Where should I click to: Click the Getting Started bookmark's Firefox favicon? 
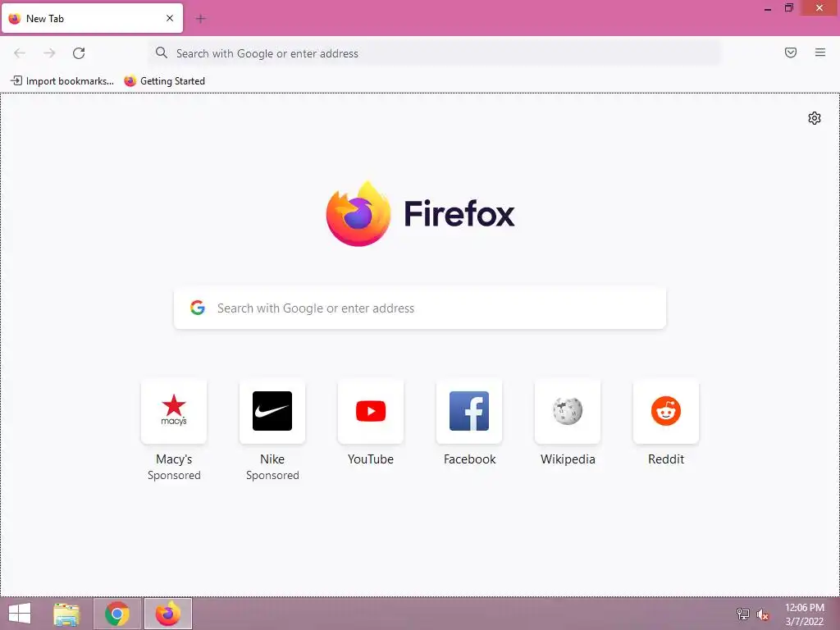(x=130, y=81)
